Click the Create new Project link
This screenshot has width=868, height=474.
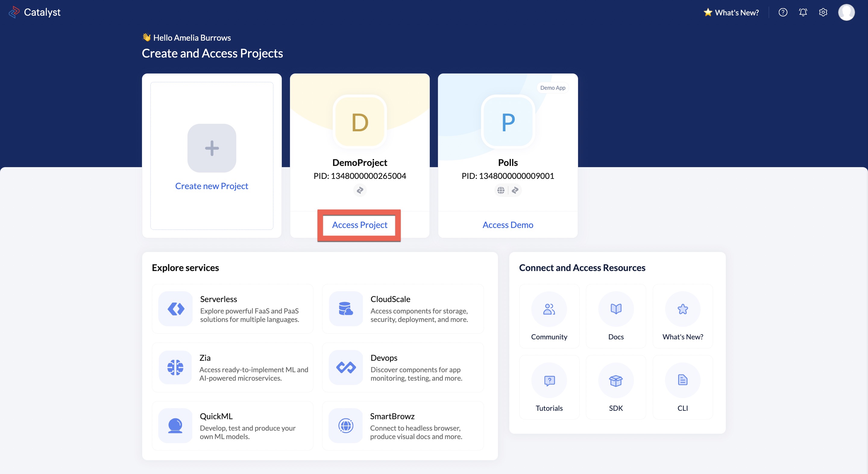tap(212, 186)
